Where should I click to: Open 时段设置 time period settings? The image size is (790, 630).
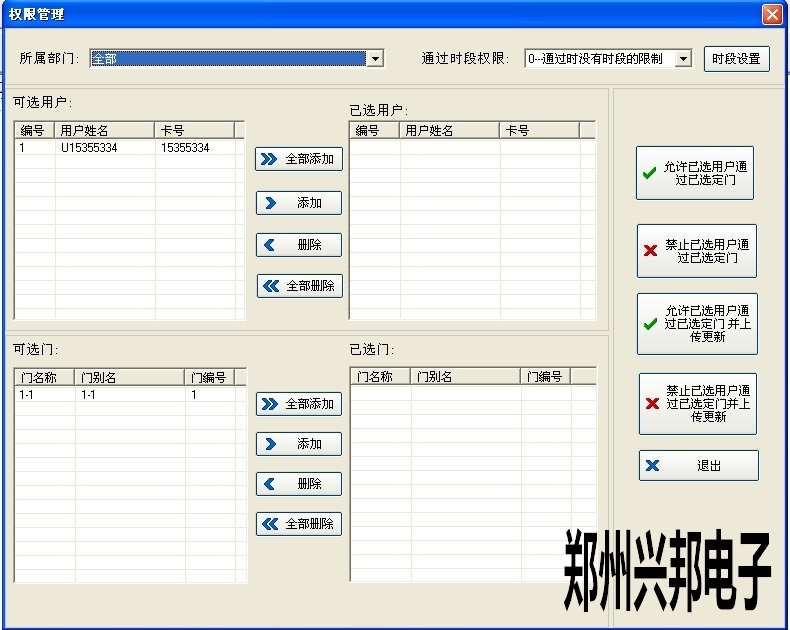736,59
